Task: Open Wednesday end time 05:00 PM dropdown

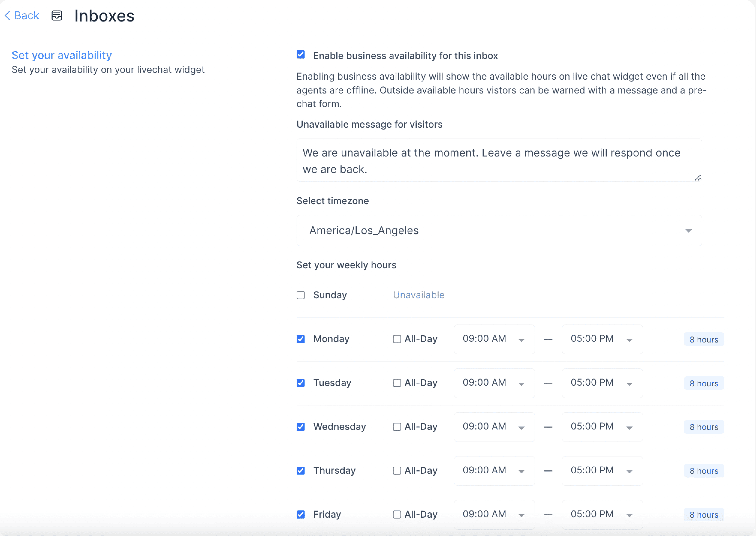Action: pyautogui.click(x=602, y=427)
